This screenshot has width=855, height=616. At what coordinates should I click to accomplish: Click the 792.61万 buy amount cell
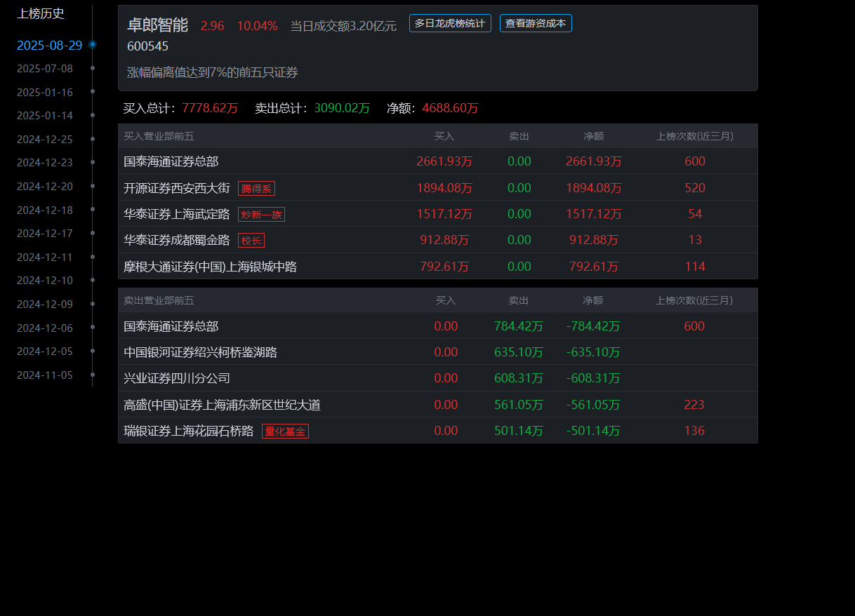tap(444, 267)
